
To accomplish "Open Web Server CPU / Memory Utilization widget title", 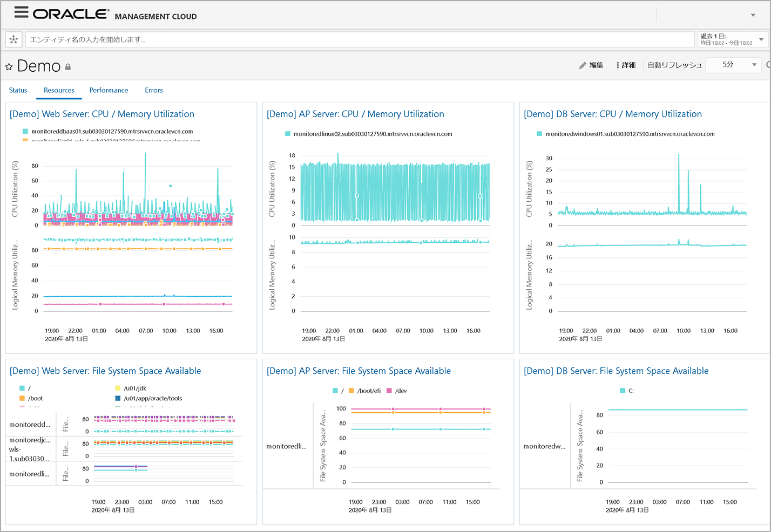I will [x=102, y=114].
